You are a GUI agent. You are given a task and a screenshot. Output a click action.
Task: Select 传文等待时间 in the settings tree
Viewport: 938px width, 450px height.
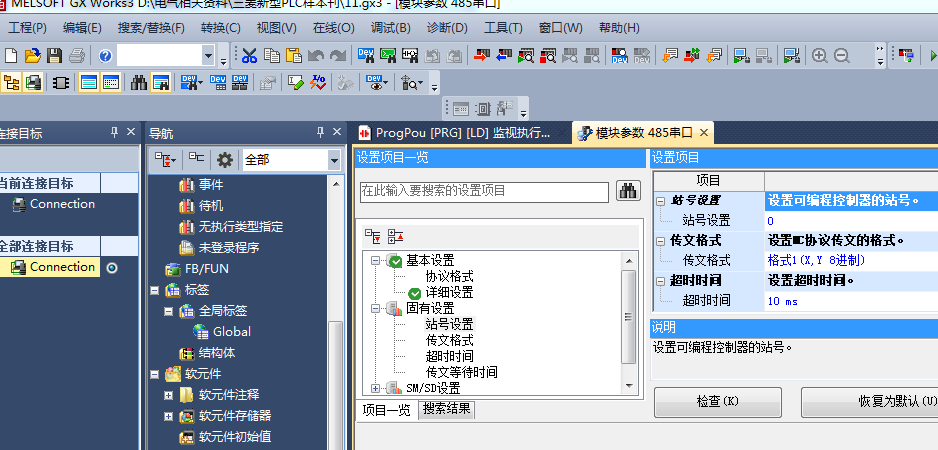(x=461, y=372)
